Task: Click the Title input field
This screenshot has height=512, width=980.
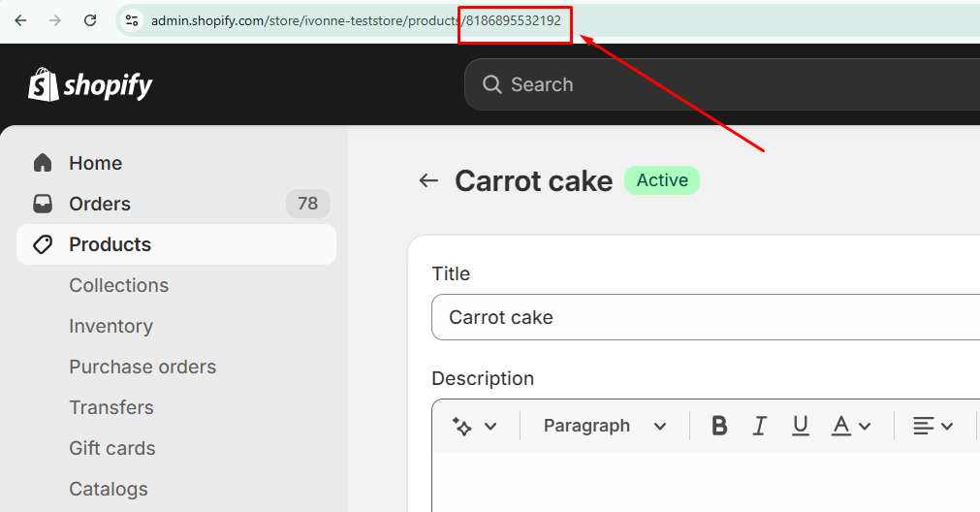Action: tap(706, 317)
